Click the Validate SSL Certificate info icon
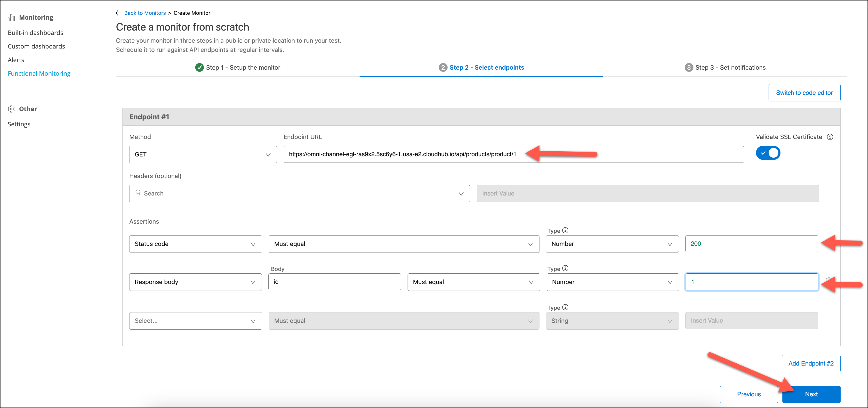868x408 pixels. point(830,137)
